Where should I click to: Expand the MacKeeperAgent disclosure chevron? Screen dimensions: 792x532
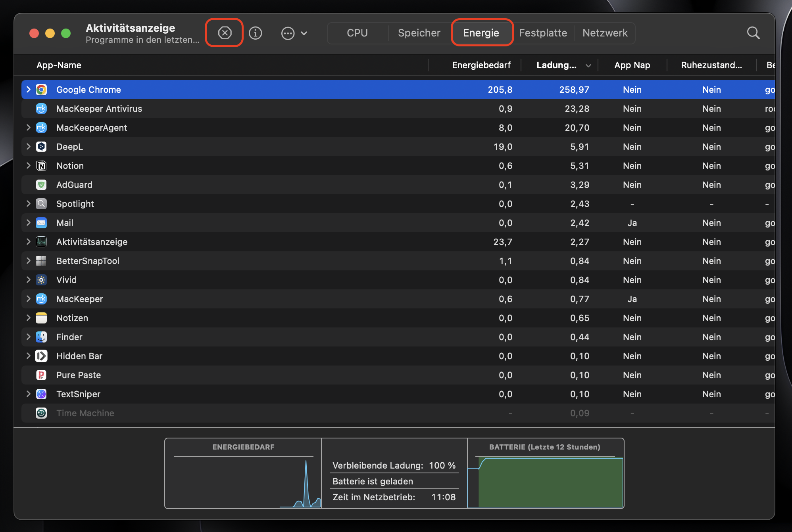pos(28,128)
